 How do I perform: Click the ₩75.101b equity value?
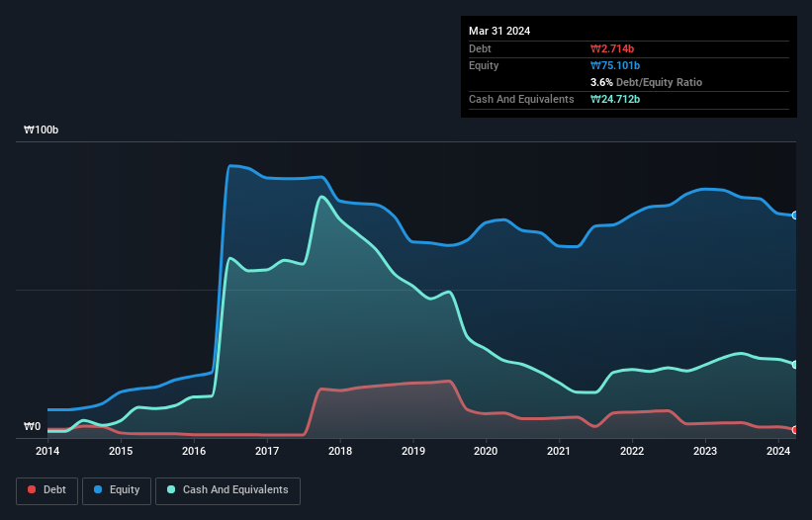coord(615,65)
